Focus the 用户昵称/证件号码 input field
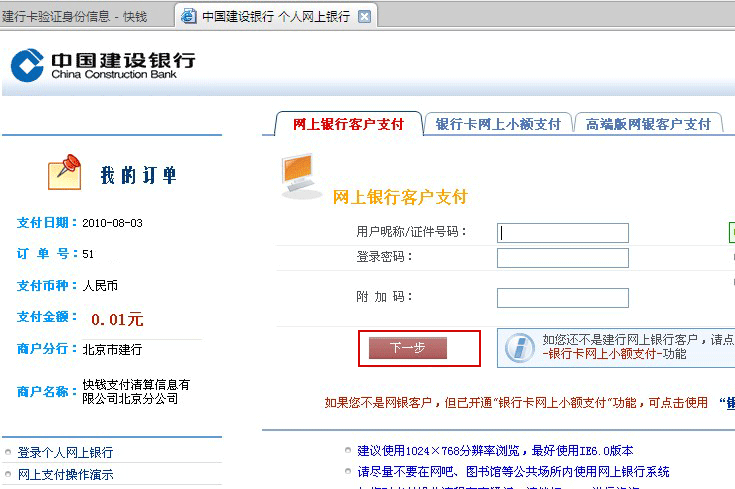 (x=562, y=233)
